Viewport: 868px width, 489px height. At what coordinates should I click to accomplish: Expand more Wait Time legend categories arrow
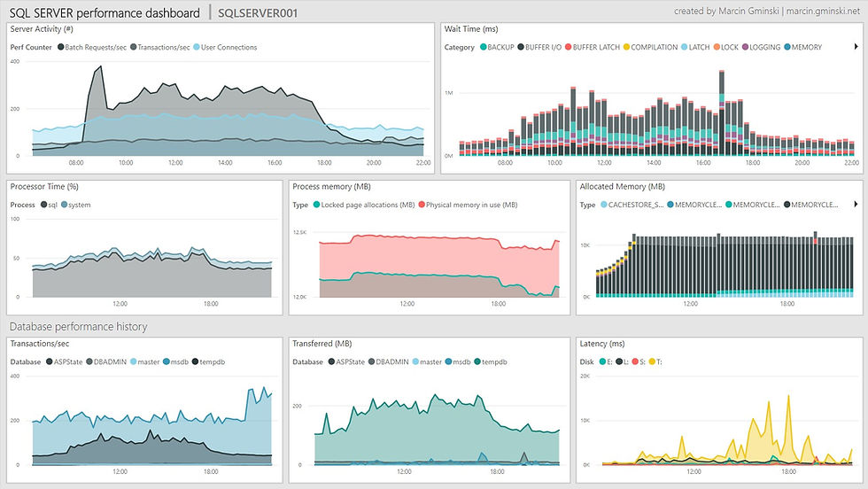(x=856, y=47)
